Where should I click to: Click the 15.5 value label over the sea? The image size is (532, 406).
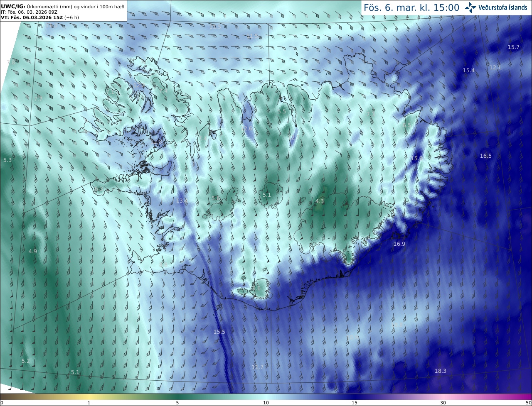[219, 332]
